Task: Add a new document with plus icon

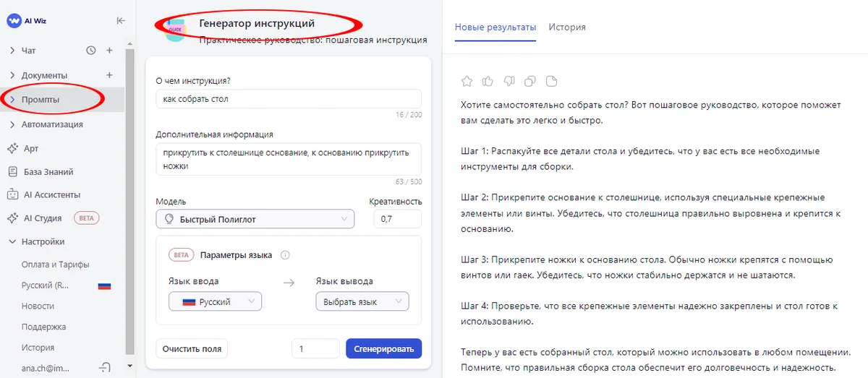Action: click(x=109, y=75)
